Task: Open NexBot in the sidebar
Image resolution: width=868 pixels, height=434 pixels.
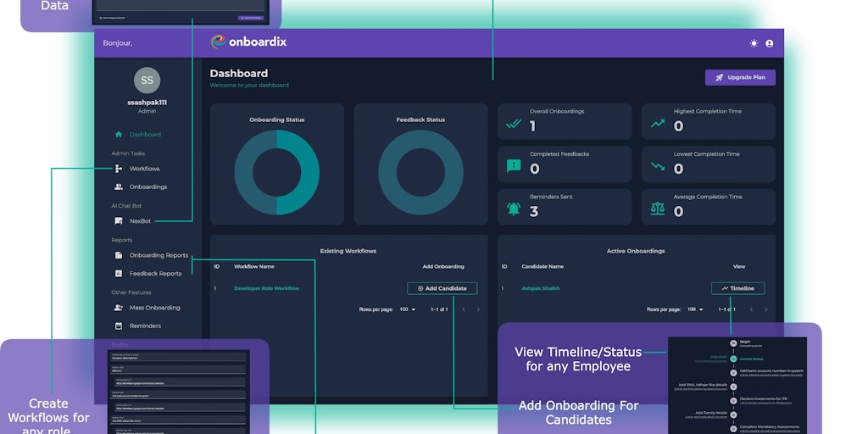Action: pos(140,221)
